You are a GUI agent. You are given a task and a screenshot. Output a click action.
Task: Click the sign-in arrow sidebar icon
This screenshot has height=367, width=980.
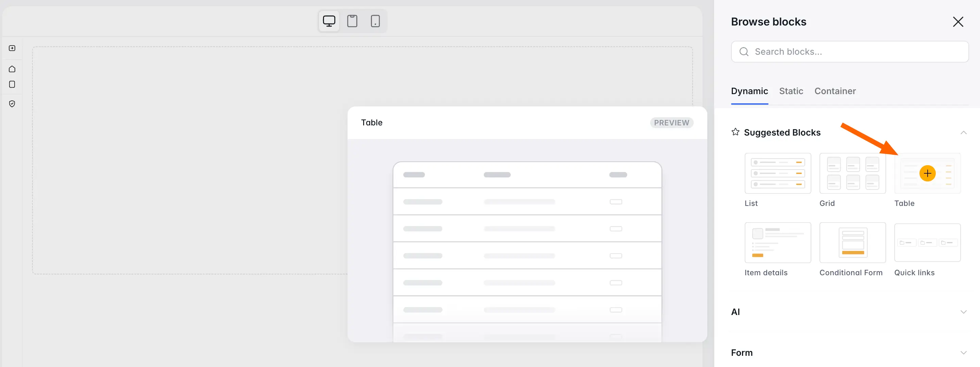12,48
